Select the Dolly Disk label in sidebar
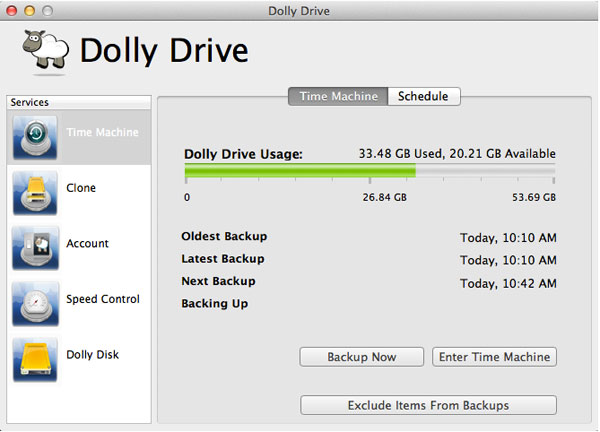 click(x=93, y=354)
